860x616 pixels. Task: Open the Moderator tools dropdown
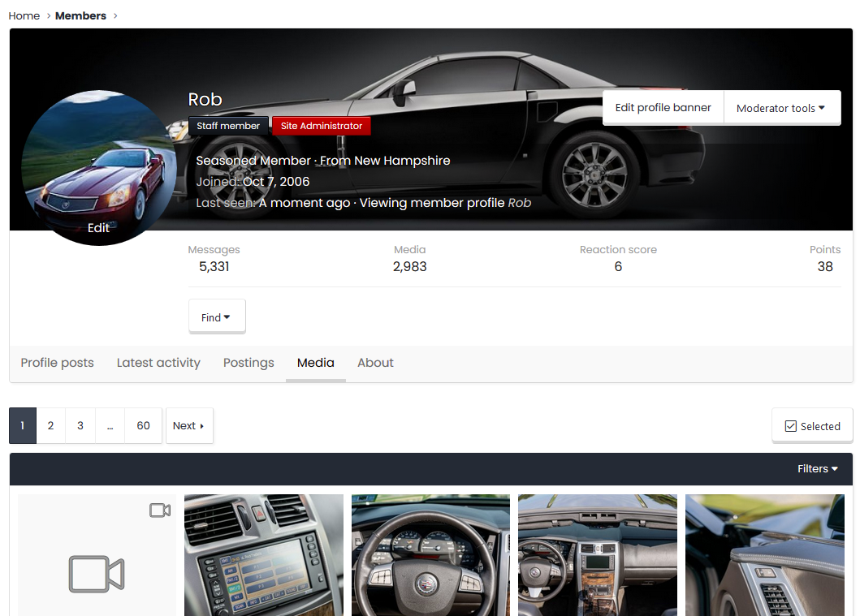780,108
